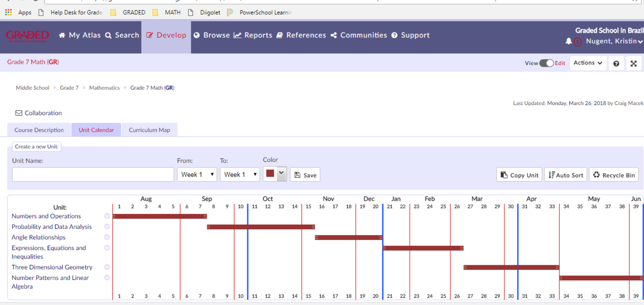
Task: Expand options for Numbers and Operations unit
Action: [107, 216]
